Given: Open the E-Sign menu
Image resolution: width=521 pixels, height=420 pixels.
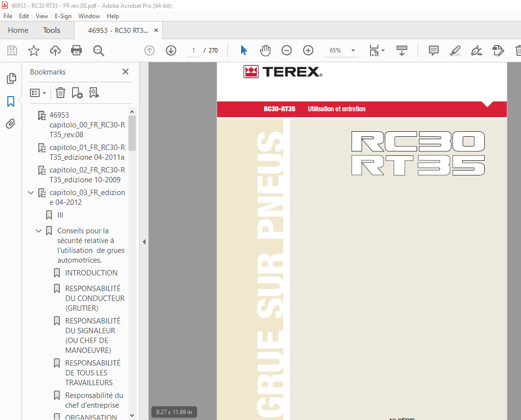Looking at the screenshot, I should tap(63, 16).
